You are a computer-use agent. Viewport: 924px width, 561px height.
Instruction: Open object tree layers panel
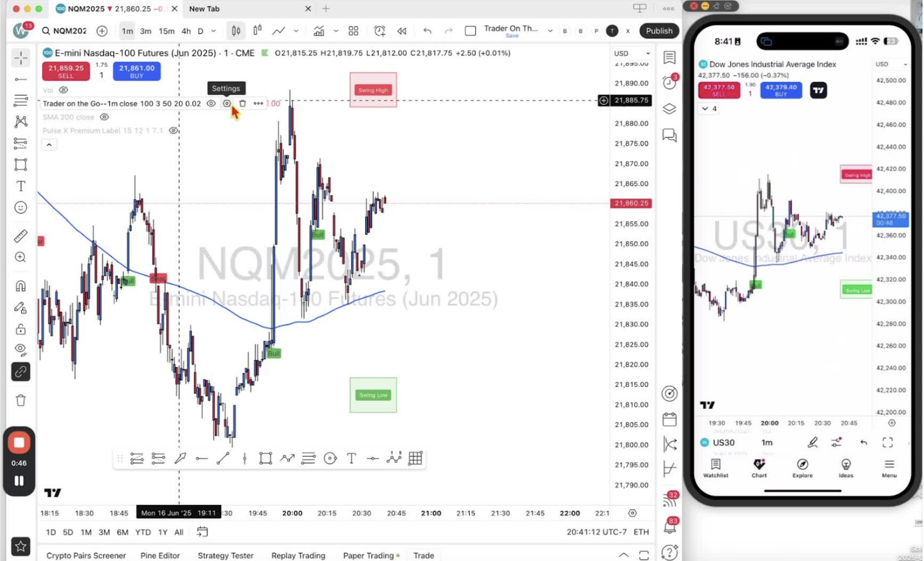click(669, 109)
